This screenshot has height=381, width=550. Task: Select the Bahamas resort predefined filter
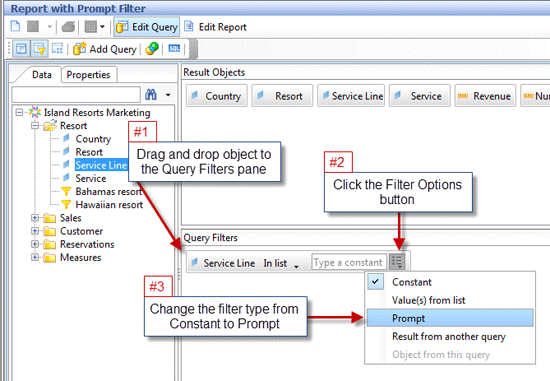tap(109, 192)
